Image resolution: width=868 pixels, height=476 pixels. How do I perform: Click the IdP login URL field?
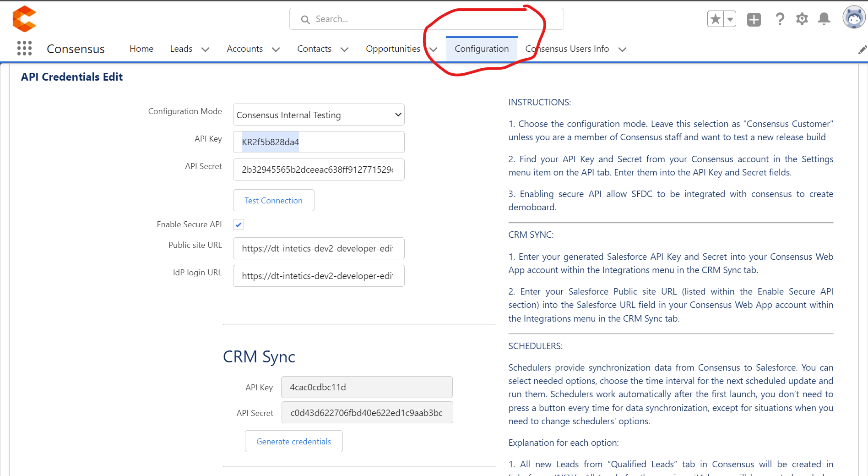[319, 276]
